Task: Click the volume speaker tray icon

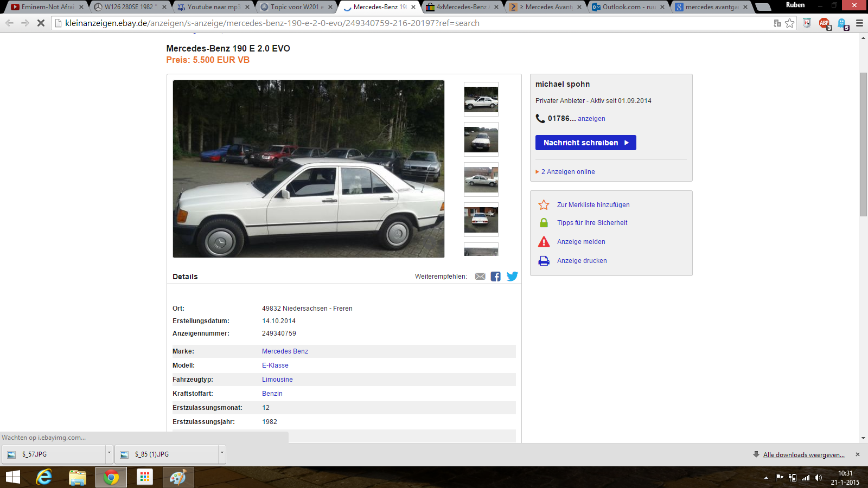Action: point(819,478)
